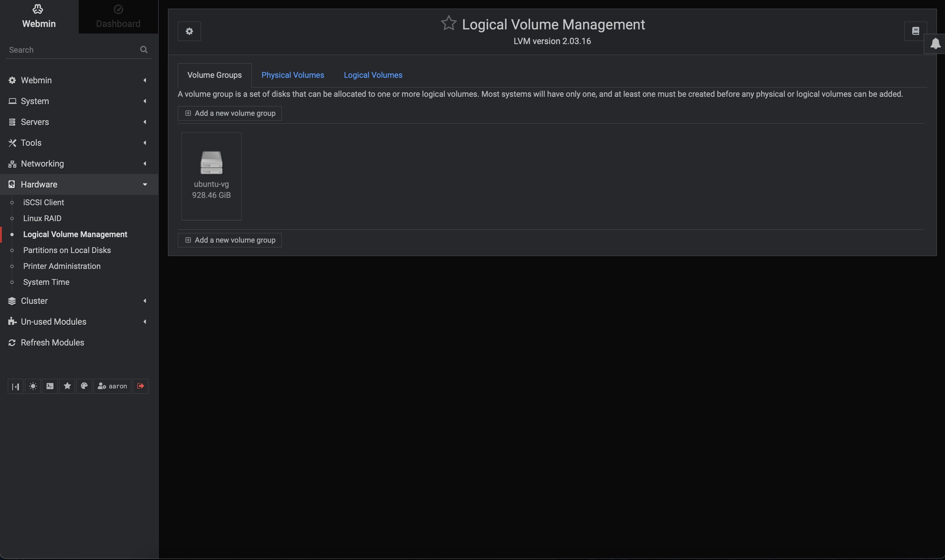Toggle night mode sun icon
The width and height of the screenshot is (945, 560).
click(33, 386)
